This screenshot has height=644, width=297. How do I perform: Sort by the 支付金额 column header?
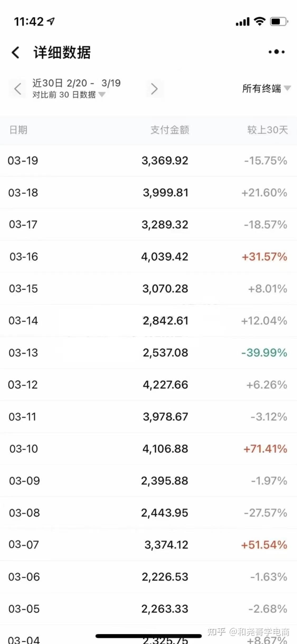(x=170, y=130)
